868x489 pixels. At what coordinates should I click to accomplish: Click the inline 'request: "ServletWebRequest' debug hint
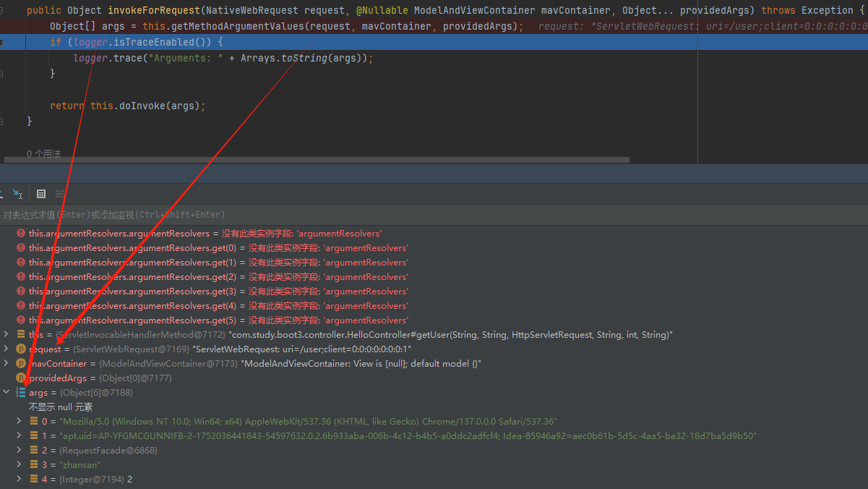618,26
